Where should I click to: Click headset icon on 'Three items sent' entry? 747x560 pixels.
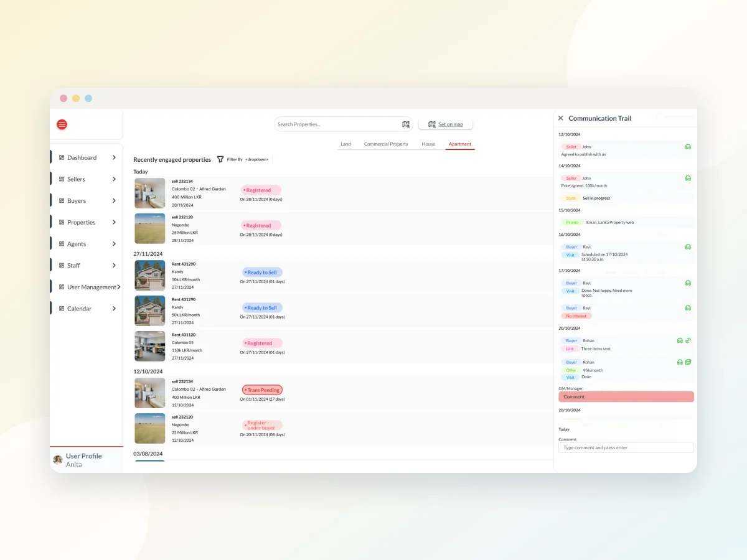coord(680,340)
